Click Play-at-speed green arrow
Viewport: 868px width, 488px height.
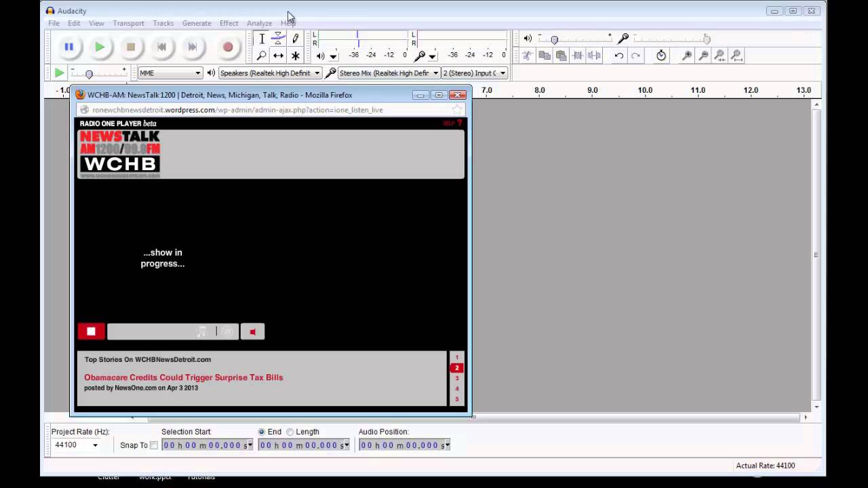[59, 73]
